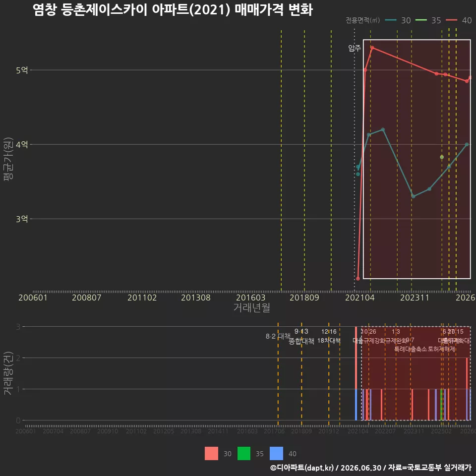476x476 pixels.
Task: Click the lowest red data point near 2억
Action: [x=358, y=278]
